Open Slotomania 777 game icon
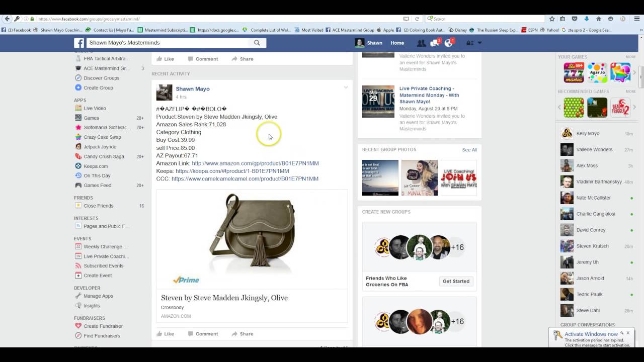The width and height of the screenshot is (644, 362). (x=574, y=73)
